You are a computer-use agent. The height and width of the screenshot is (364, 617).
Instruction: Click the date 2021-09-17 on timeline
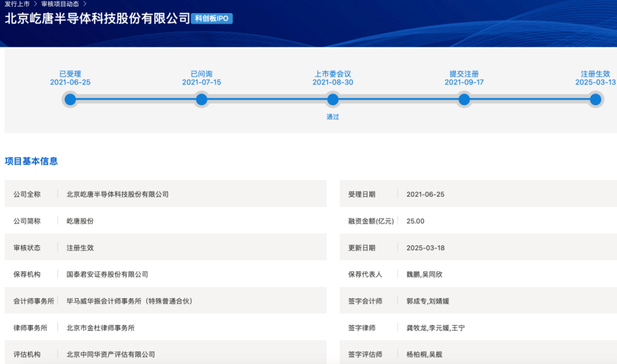point(464,82)
